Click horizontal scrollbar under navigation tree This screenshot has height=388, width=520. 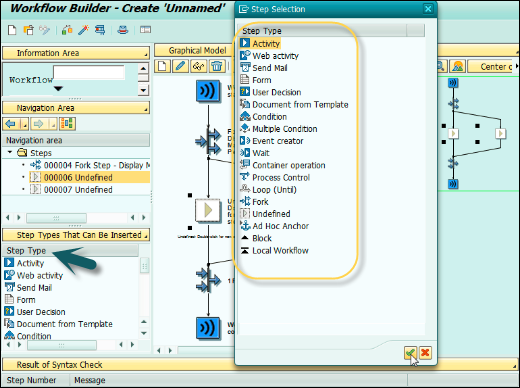(56, 218)
